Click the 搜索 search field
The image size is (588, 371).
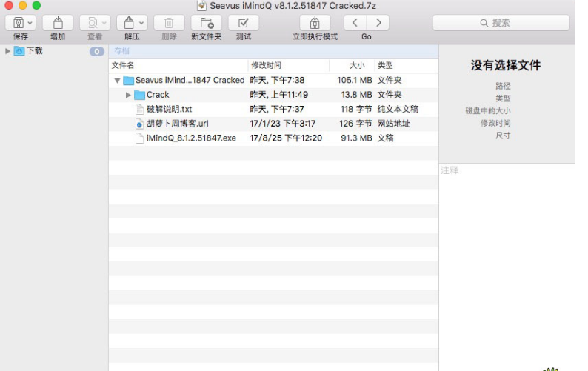click(501, 23)
